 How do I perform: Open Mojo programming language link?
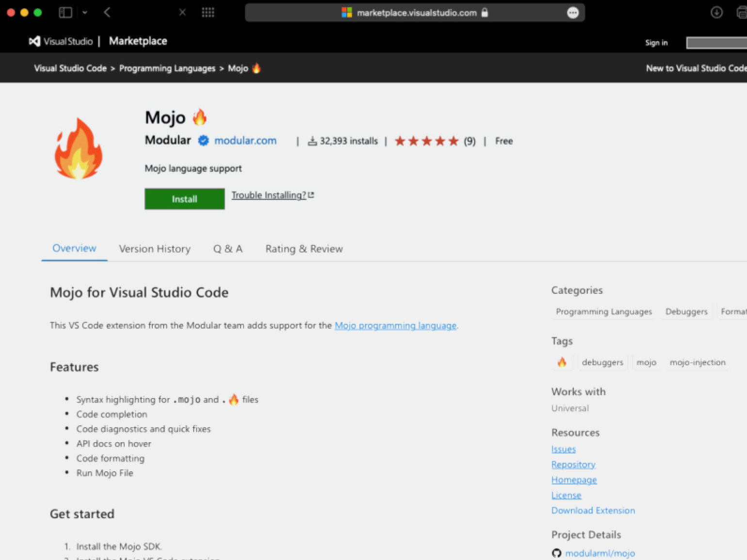tap(396, 325)
